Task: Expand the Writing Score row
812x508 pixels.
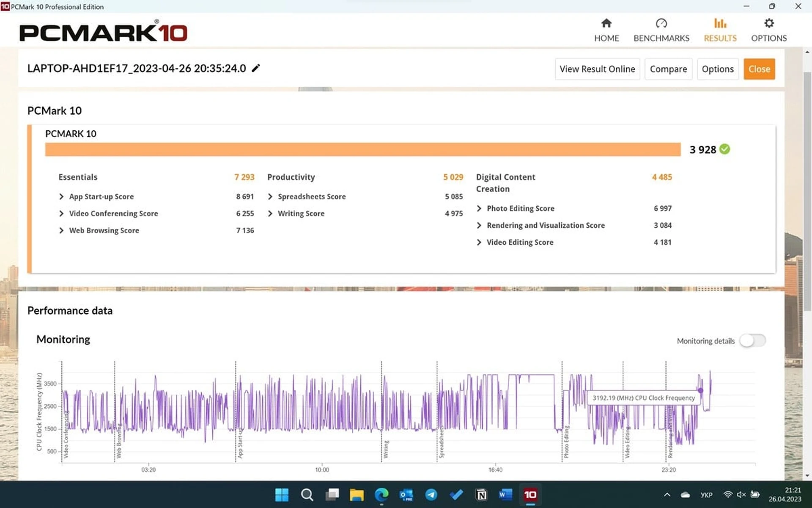Action: click(x=270, y=213)
